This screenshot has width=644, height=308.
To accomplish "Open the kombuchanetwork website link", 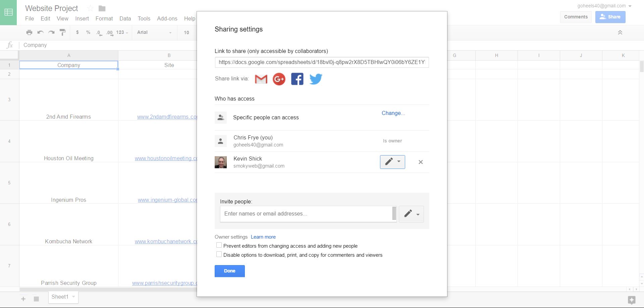I will pyautogui.click(x=166, y=242).
